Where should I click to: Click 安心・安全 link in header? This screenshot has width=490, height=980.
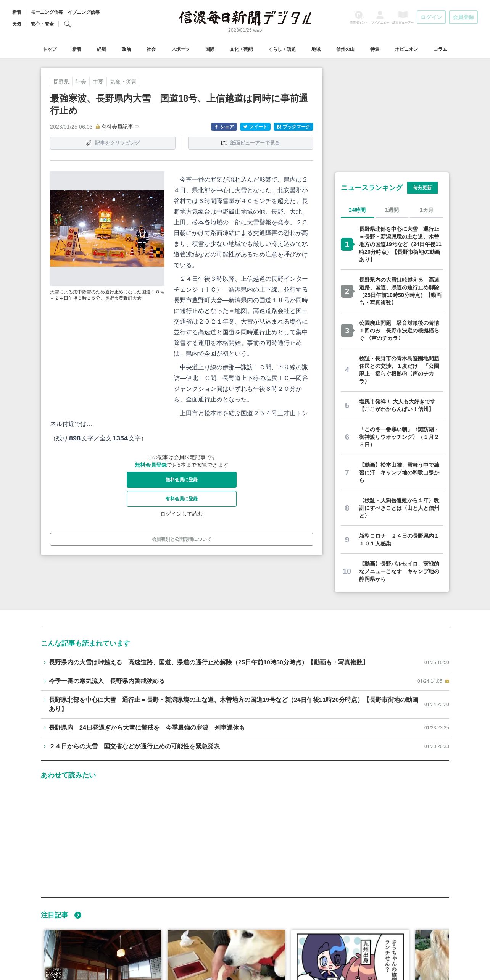(x=42, y=24)
